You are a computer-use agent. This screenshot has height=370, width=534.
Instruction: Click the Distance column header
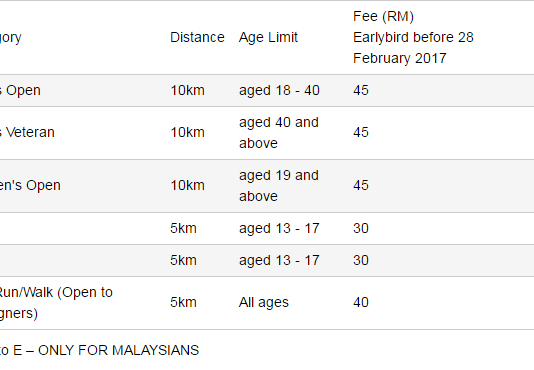197,37
